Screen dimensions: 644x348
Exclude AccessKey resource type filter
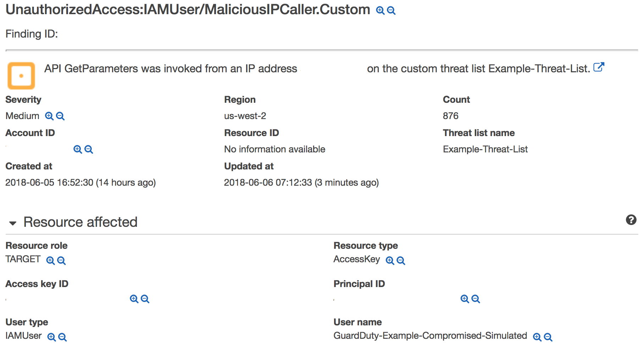tap(401, 261)
